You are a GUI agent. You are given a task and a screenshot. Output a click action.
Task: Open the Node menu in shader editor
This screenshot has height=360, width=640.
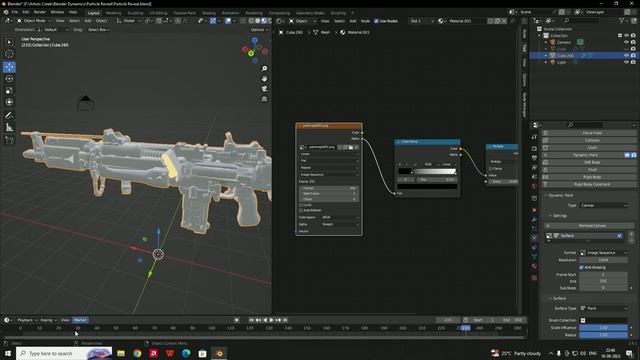pos(365,21)
